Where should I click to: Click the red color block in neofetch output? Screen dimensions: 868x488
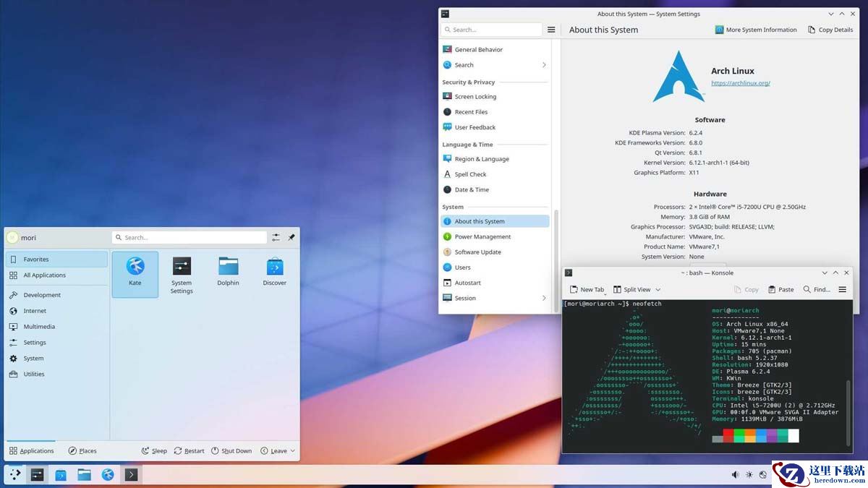tap(728, 435)
